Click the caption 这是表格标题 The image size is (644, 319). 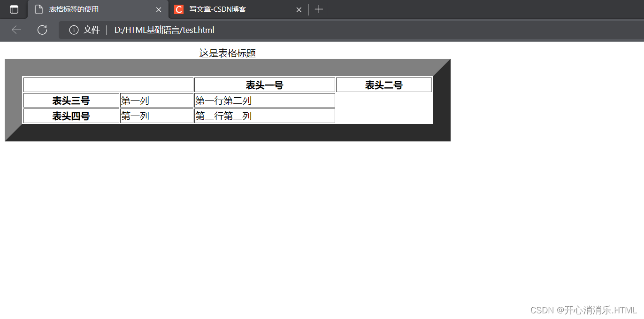point(228,53)
